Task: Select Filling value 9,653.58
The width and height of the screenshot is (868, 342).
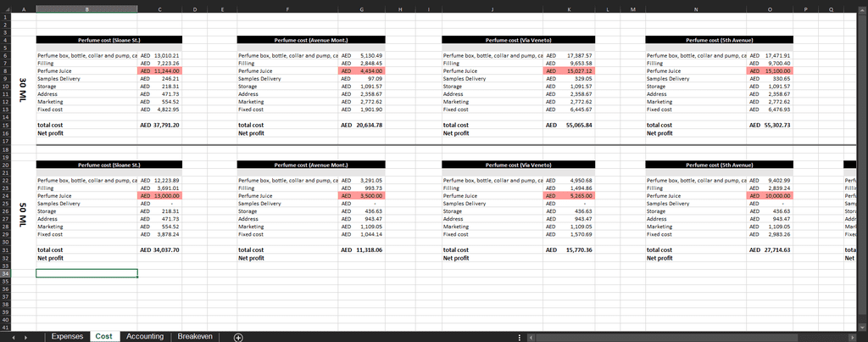Action: (x=569, y=63)
